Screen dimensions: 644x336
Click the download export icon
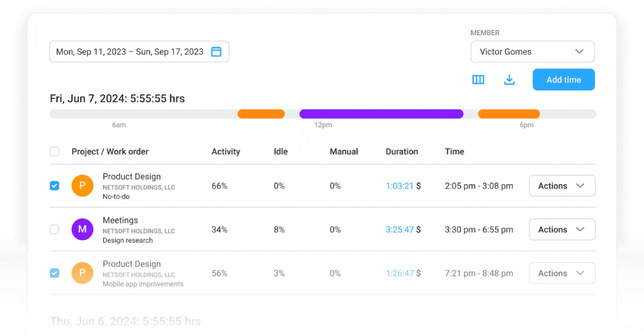point(509,80)
